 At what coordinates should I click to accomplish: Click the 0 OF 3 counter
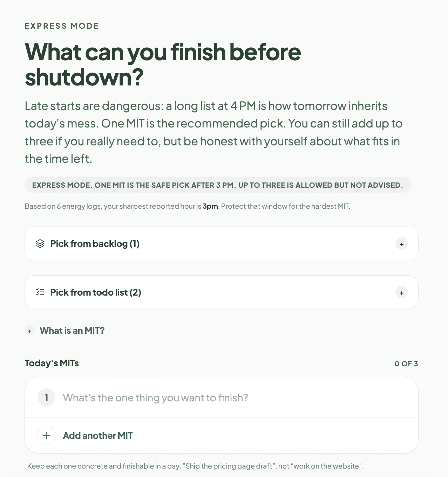click(406, 364)
